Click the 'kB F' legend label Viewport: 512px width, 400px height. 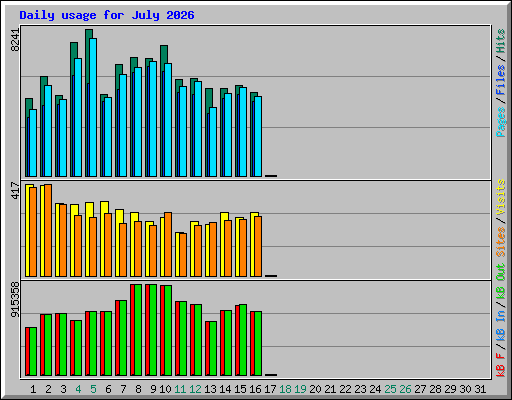501,365
